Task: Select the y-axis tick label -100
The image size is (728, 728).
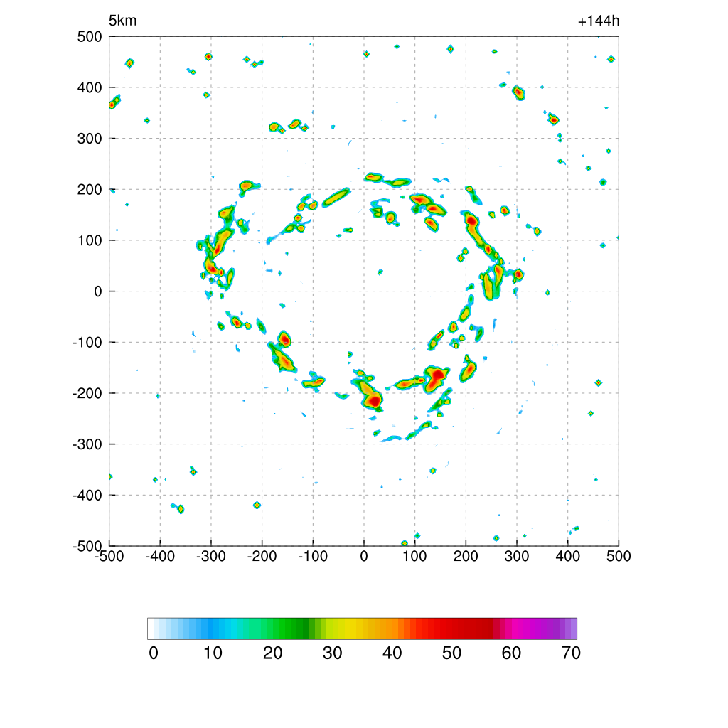Action: (87, 343)
